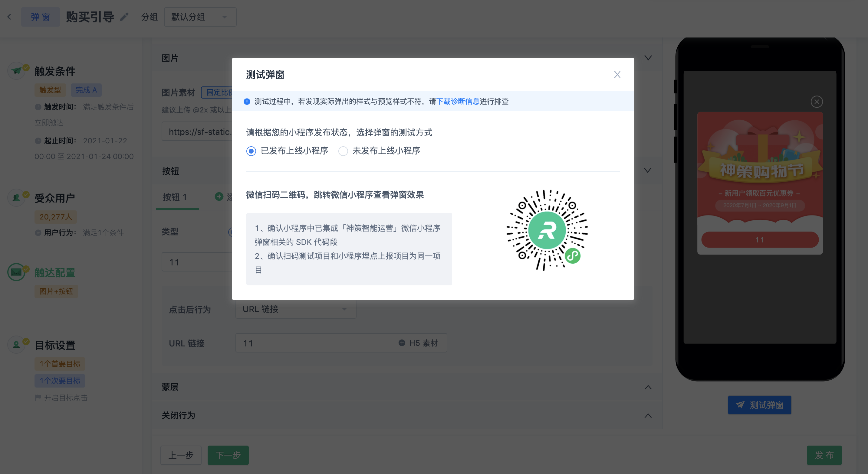Click the 受众用户 step icon
Viewport: 868px width, 474px height.
click(16, 198)
